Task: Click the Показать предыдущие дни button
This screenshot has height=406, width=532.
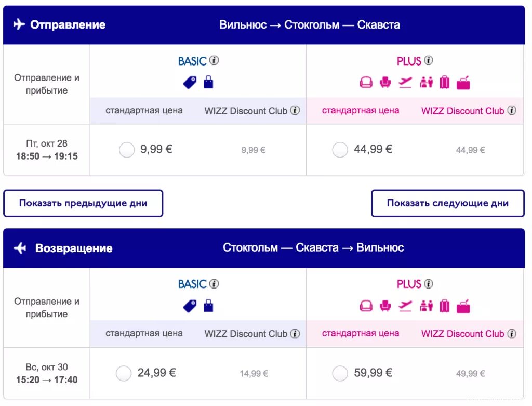Action: pos(83,203)
